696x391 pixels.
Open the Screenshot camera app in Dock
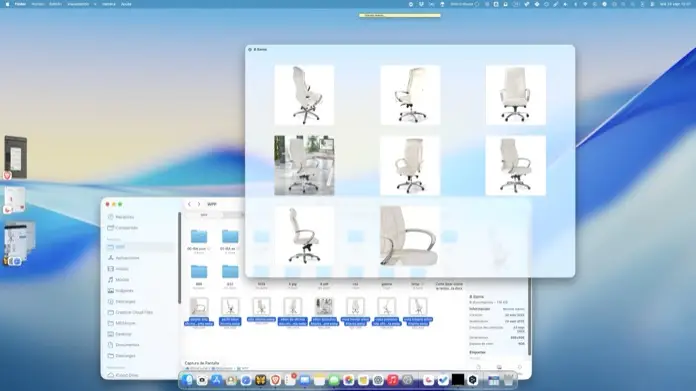(202, 380)
